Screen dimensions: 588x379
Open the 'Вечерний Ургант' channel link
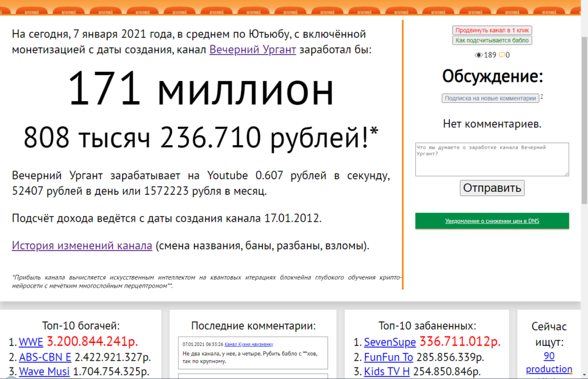point(253,49)
